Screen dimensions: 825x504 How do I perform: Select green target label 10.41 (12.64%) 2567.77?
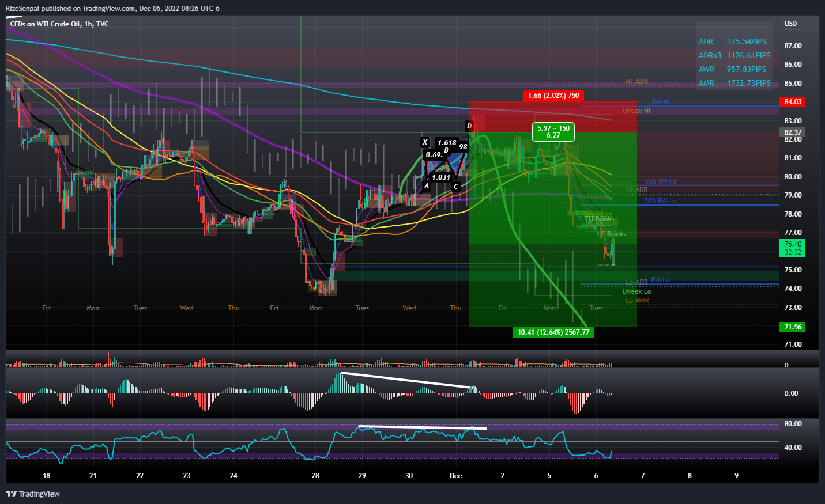tap(553, 332)
